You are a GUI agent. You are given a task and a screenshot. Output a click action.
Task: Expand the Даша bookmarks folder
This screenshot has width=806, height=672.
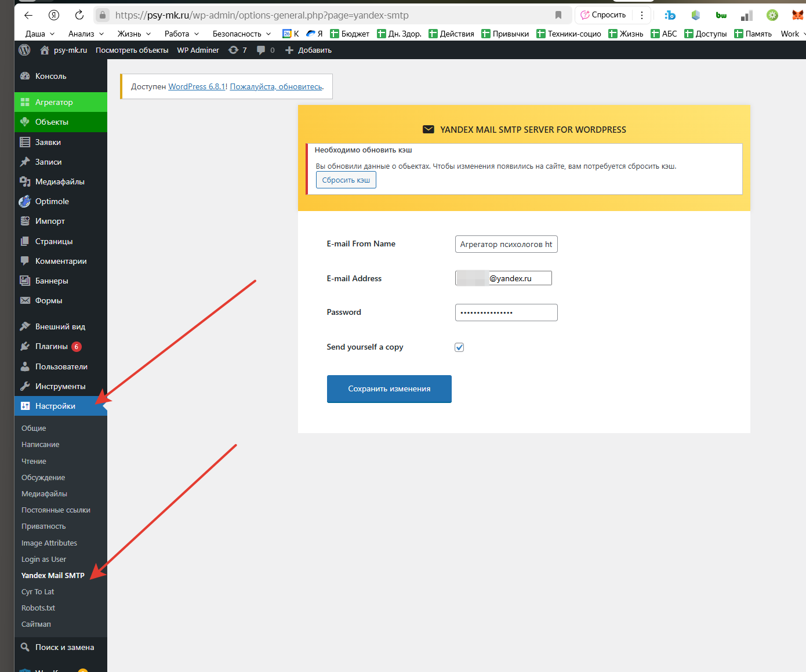(x=39, y=34)
